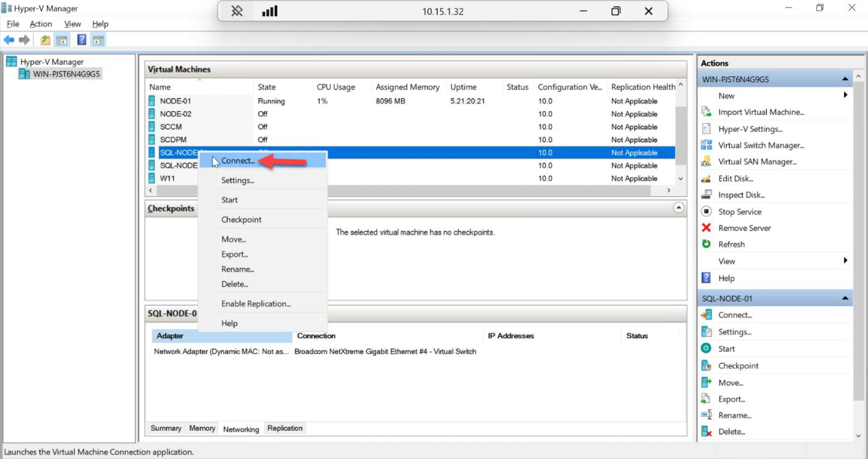Sort by the Assigned Memory column header
868x459 pixels.
409,87
